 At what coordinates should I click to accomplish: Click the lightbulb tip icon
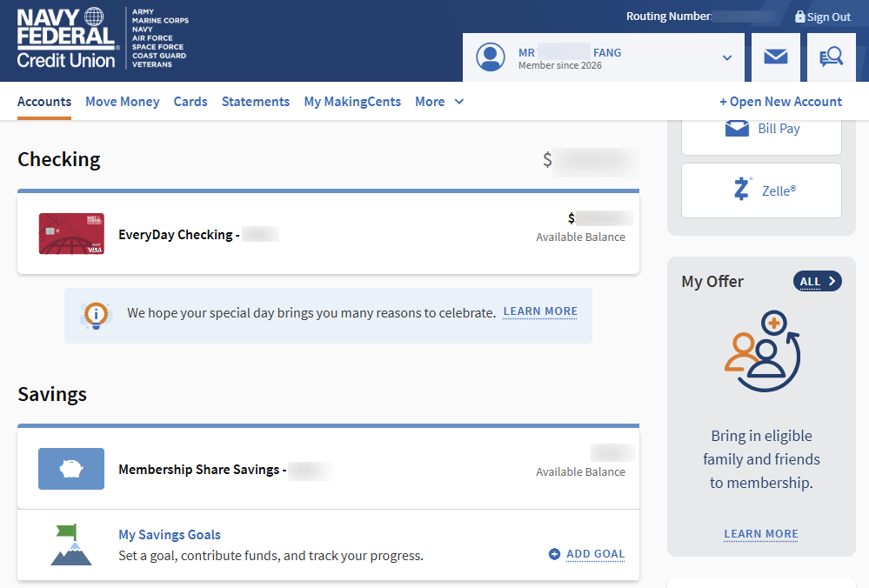coord(96,316)
